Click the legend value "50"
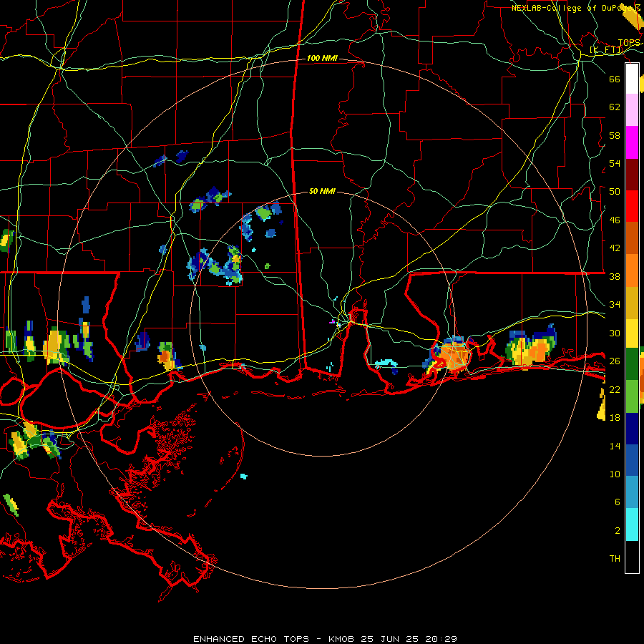This screenshot has height=644, width=644. 615,192
